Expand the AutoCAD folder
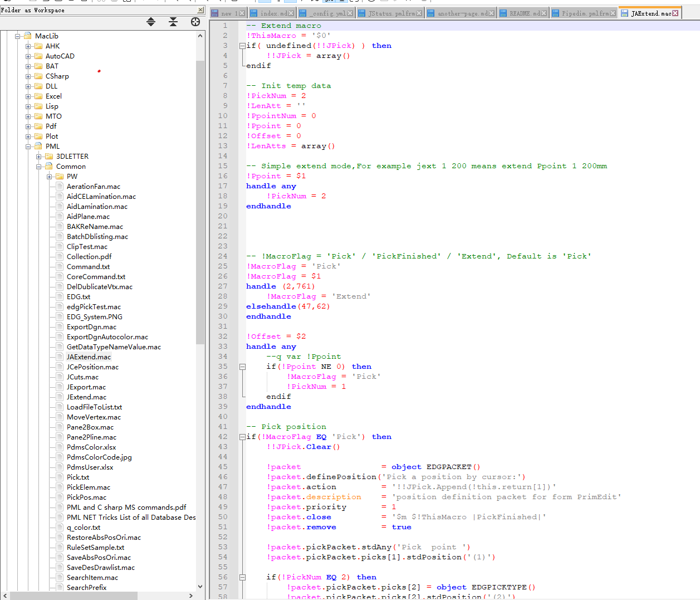Image resolution: width=700 pixels, height=600 pixels. (x=28, y=56)
